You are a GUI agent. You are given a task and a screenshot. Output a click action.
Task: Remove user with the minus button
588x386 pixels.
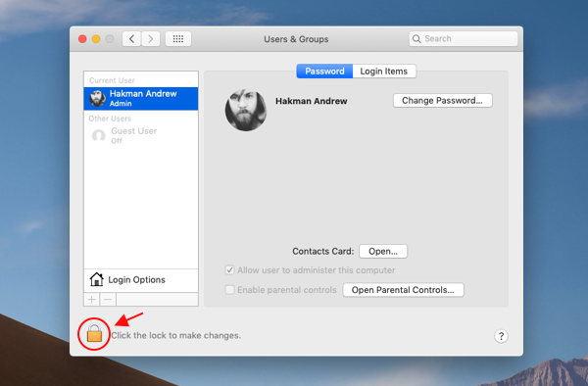tap(108, 300)
